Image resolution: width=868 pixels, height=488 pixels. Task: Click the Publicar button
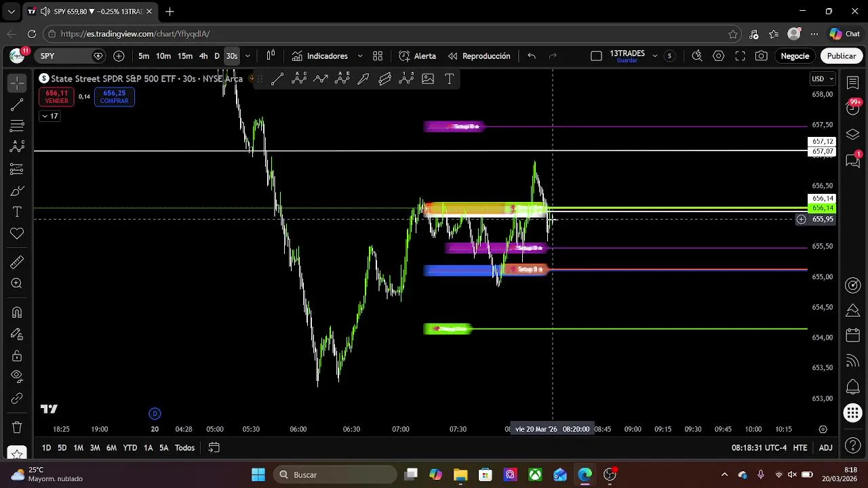click(x=841, y=56)
